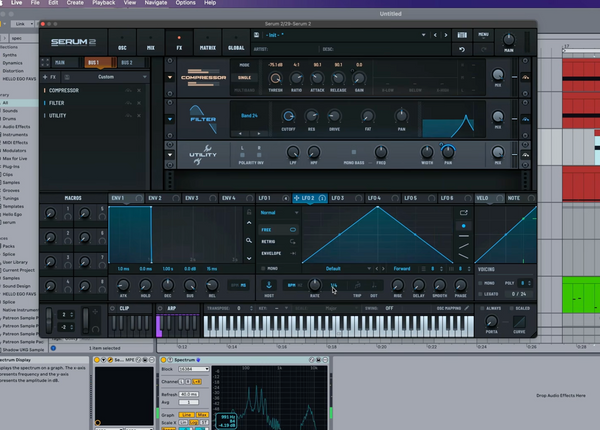The width and height of the screenshot is (600, 430).
Task: Select UTILITY in the FX list
Action: 57,116
